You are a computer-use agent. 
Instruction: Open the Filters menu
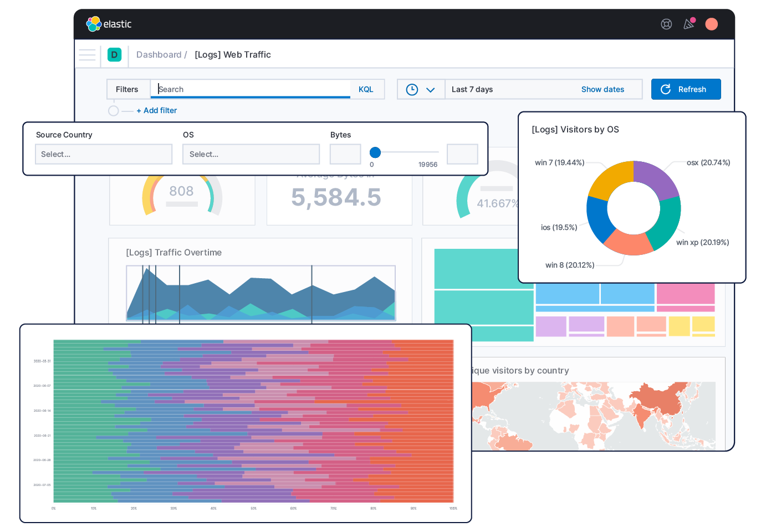point(127,89)
